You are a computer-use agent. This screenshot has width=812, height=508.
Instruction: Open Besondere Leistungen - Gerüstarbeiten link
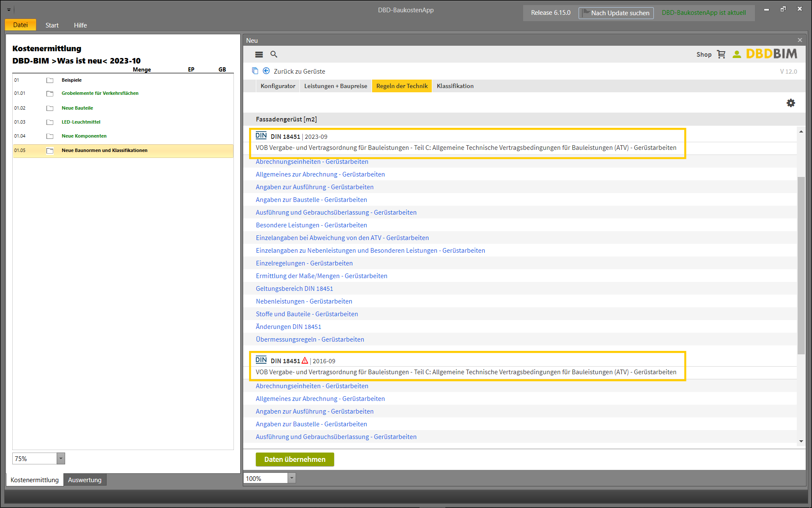(311, 225)
